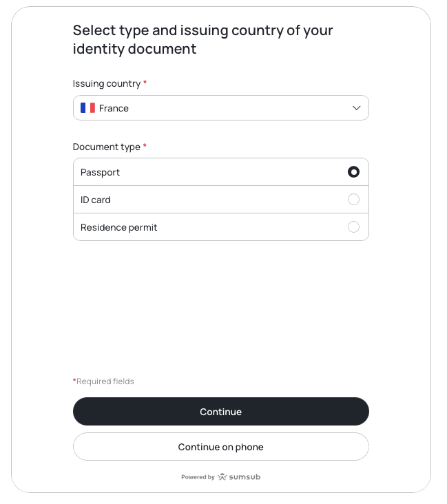Viewport: 447px width, 504px height.
Task: Click the Document type field label
Action: [x=107, y=147]
